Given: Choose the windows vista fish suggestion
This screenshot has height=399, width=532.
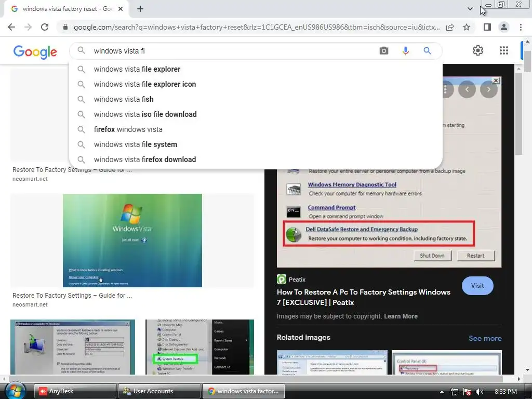Looking at the screenshot, I should click(x=256, y=99).
